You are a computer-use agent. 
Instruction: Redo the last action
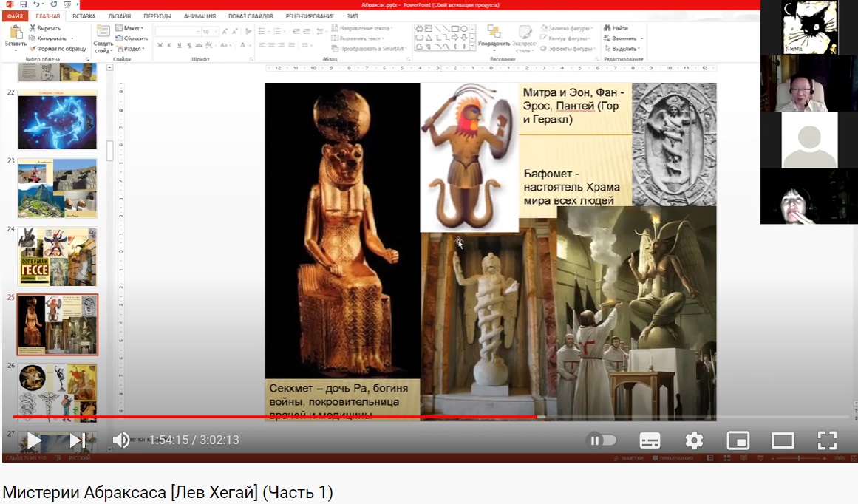point(54,4)
